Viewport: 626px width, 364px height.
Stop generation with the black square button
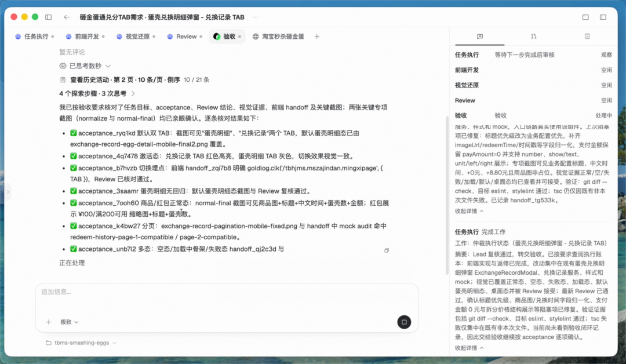pos(404,322)
